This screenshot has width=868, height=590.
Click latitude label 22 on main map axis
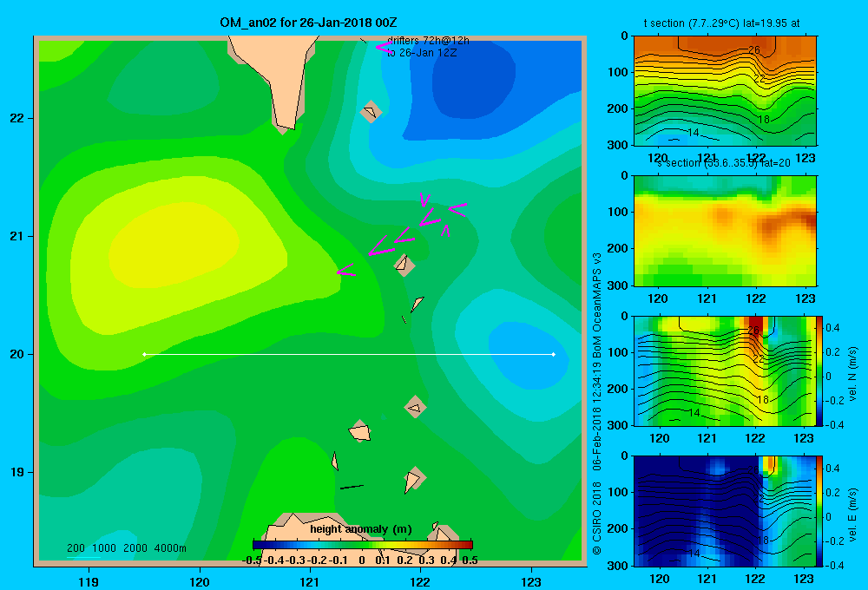(x=17, y=118)
